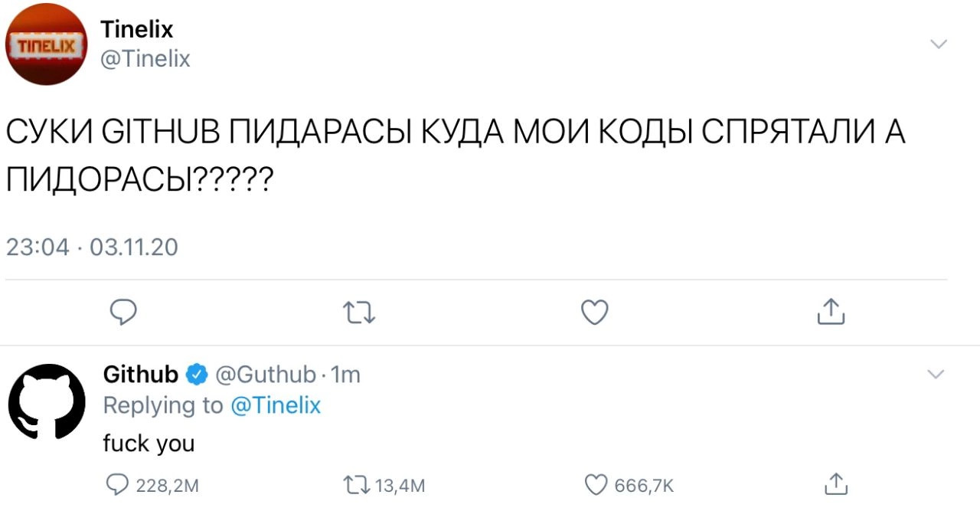Open the @Guthub handle

point(266,374)
